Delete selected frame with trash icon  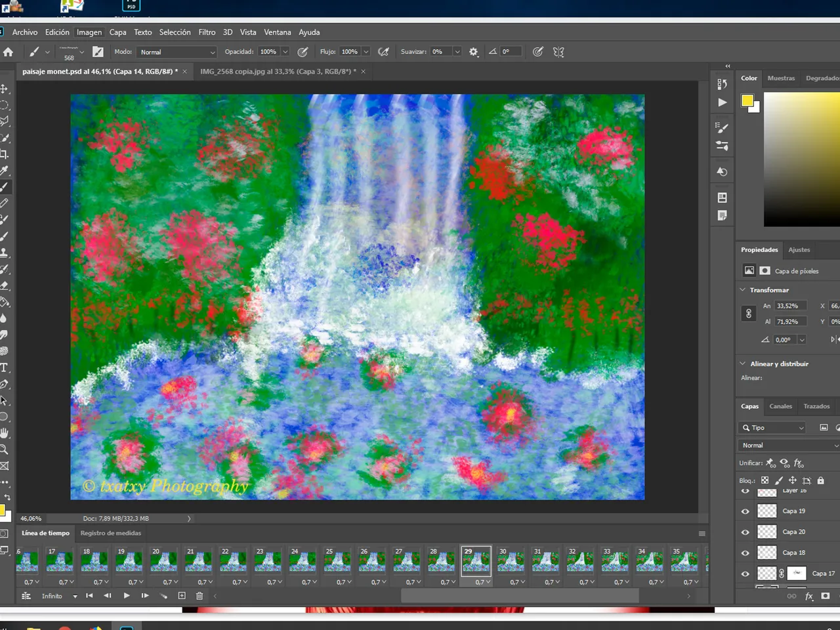(199, 596)
